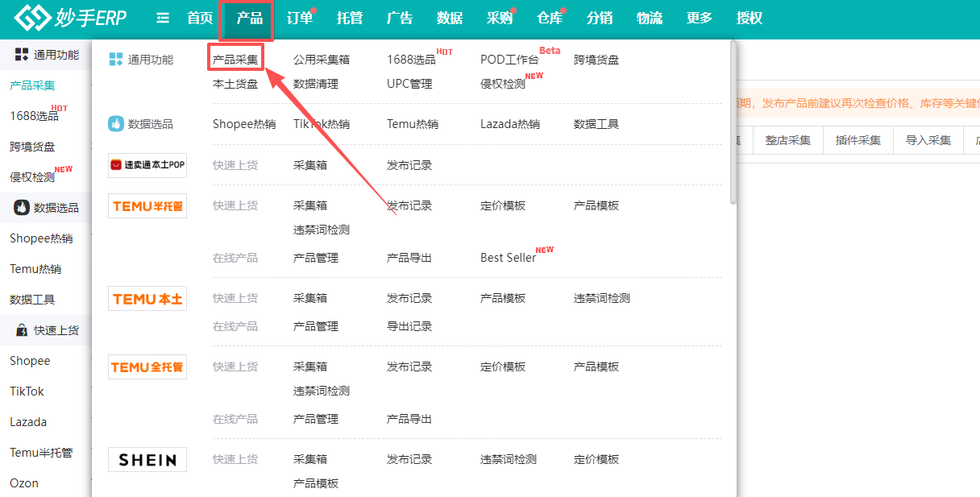Open the 广告 top navigation menu
The height and width of the screenshot is (497, 980).
click(400, 19)
